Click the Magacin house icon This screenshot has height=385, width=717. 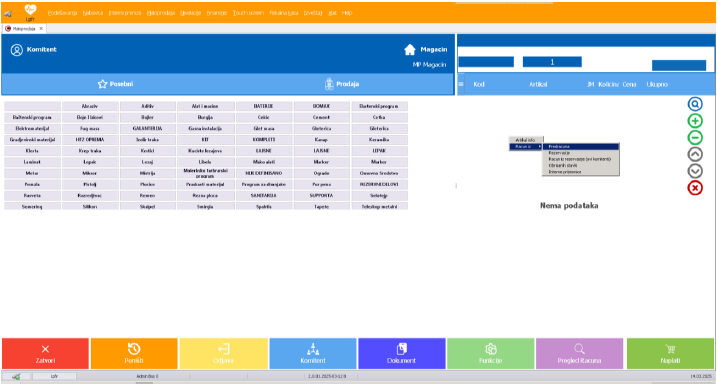(410, 49)
